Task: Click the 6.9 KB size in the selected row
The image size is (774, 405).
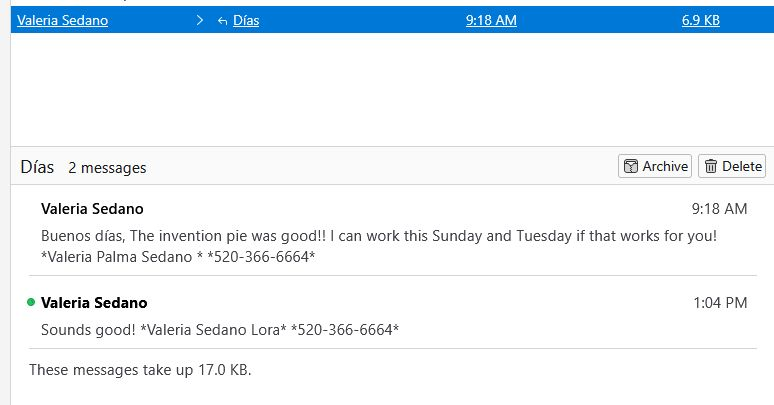Action: 700,20
